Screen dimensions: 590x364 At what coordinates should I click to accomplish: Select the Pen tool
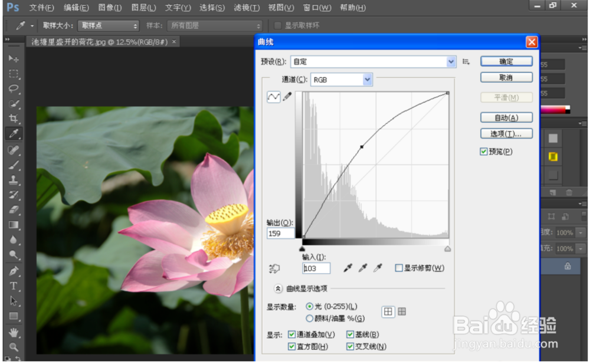pyautogui.click(x=14, y=271)
